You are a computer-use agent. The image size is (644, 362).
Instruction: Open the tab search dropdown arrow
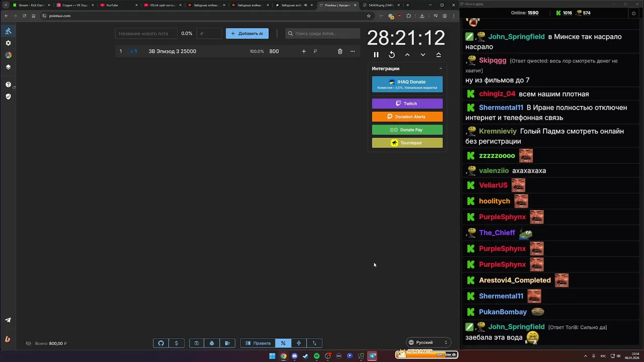pos(5,5)
